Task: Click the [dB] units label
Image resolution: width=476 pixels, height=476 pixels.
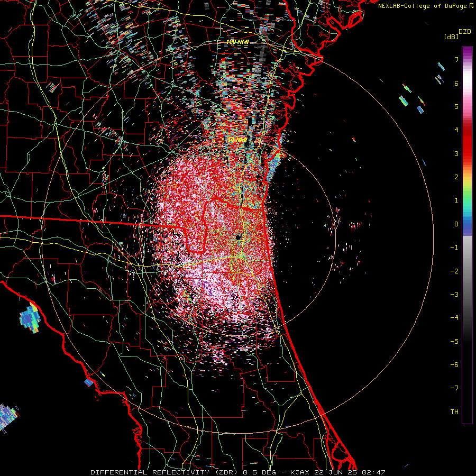Action: point(452,36)
